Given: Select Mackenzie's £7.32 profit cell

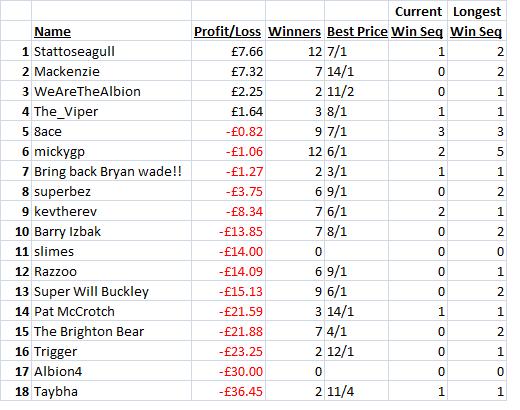Looking at the screenshot, I should pos(228,71).
